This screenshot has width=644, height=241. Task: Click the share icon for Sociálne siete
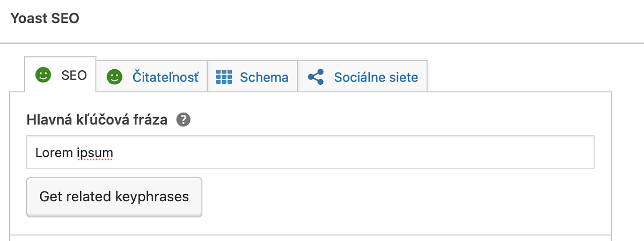pyautogui.click(x=316, y=77)
